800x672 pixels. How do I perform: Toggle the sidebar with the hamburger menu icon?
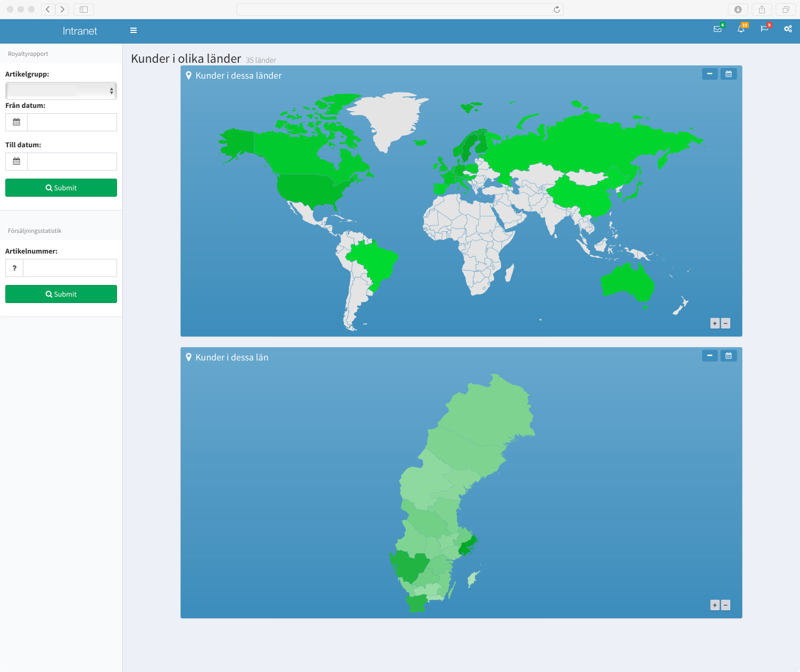134,31
